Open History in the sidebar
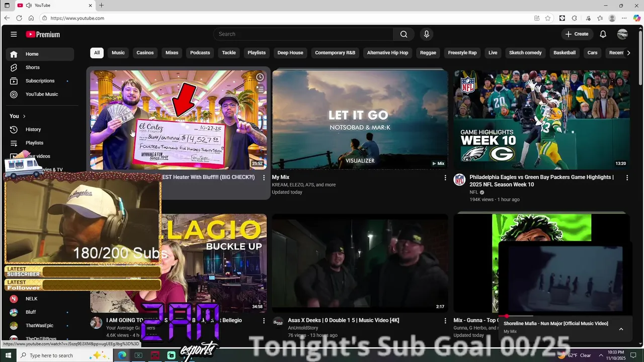 pos(40,130)
